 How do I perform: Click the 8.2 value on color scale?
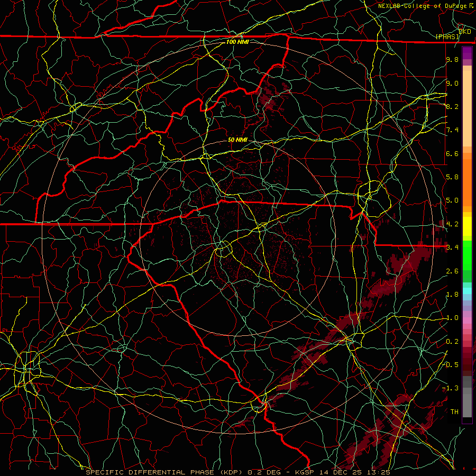click(452, 106)
